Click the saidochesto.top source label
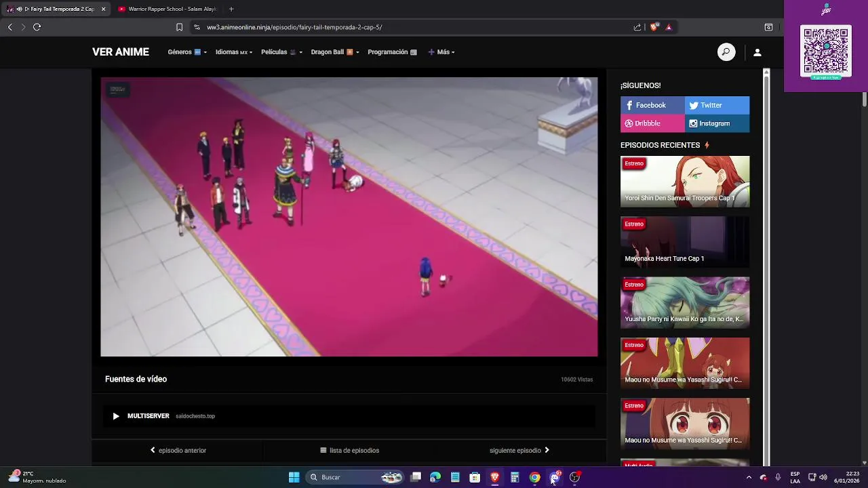Screen dimensions: 868x488 pyautogui.click(x=195, y=416)
